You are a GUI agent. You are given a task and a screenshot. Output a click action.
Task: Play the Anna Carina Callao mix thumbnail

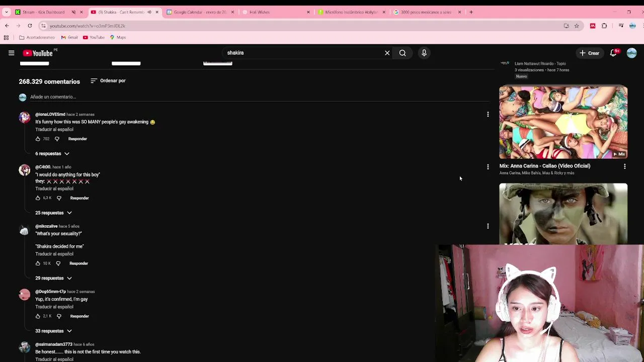click(x=563, y=122)
